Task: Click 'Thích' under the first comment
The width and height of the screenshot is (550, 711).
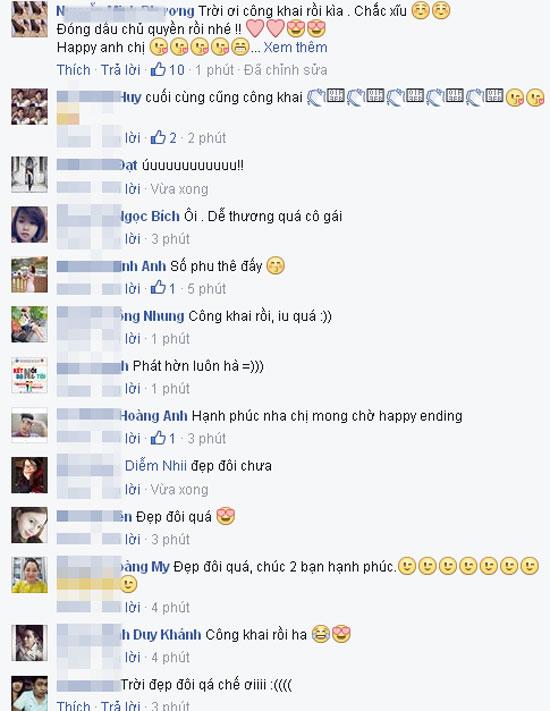Action: (x=73, y=70)
